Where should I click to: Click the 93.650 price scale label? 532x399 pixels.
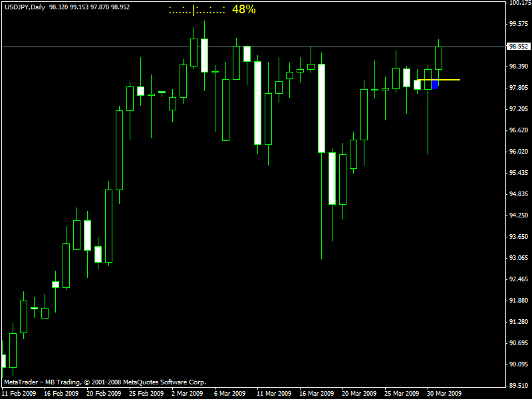pyautogui.click(x=519, y=237)
